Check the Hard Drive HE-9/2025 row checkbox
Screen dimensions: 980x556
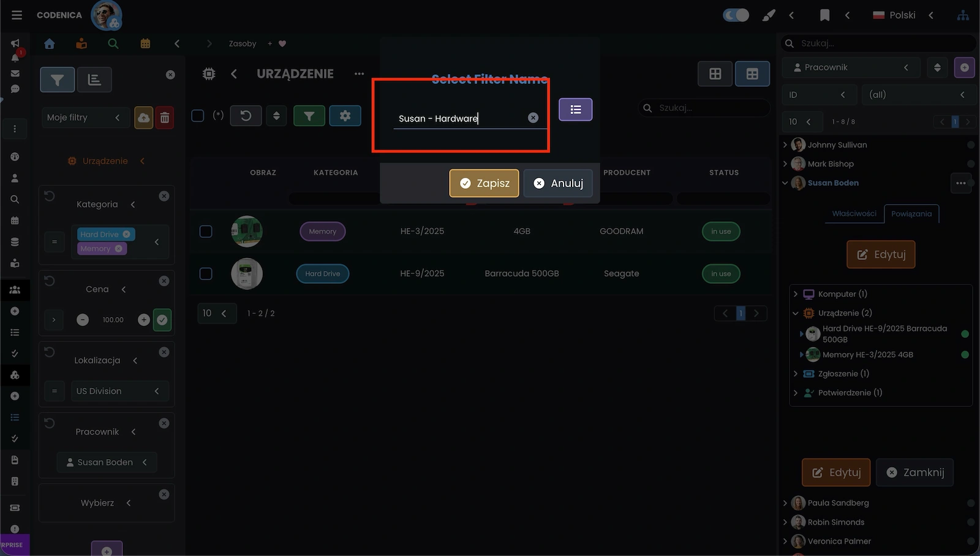[206, 273]
